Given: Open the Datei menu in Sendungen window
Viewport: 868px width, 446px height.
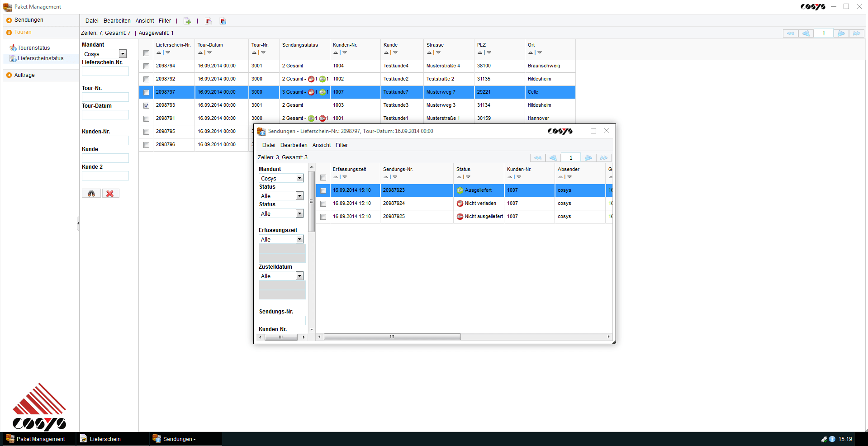Looking at the screenshot, I should (269, 145).
